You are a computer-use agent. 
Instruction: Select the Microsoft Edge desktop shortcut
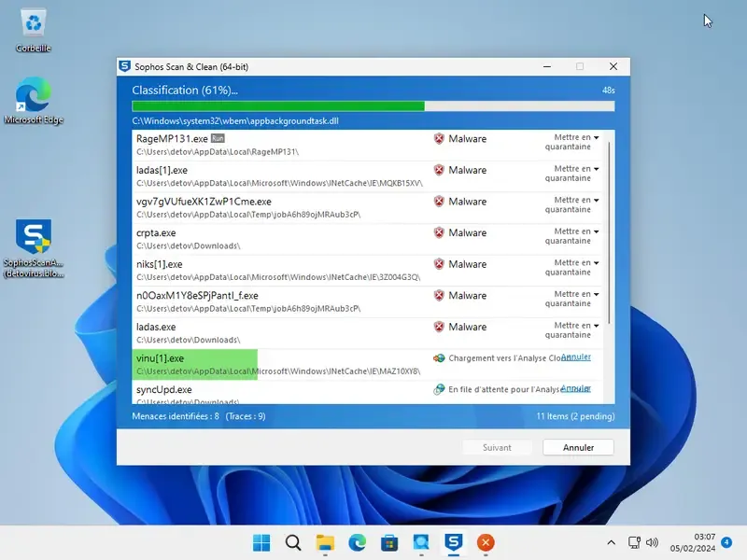coord(34,101)
